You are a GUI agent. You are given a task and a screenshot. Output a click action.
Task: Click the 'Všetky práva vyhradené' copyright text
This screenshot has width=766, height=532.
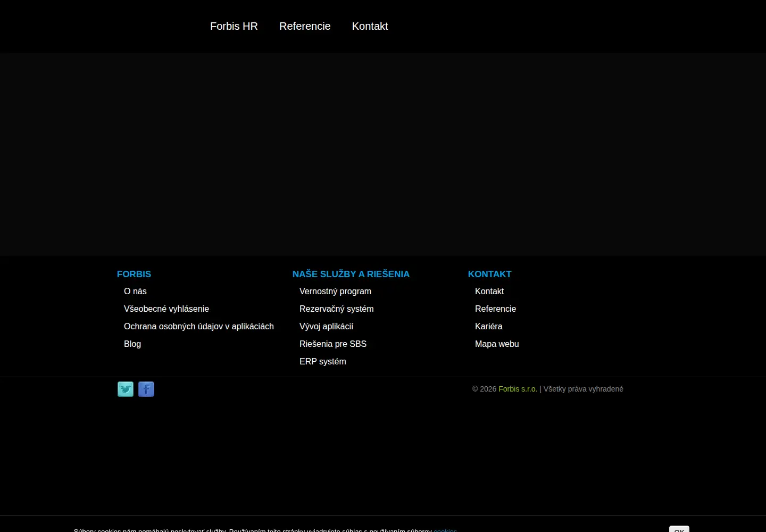[x=584, y=389]
